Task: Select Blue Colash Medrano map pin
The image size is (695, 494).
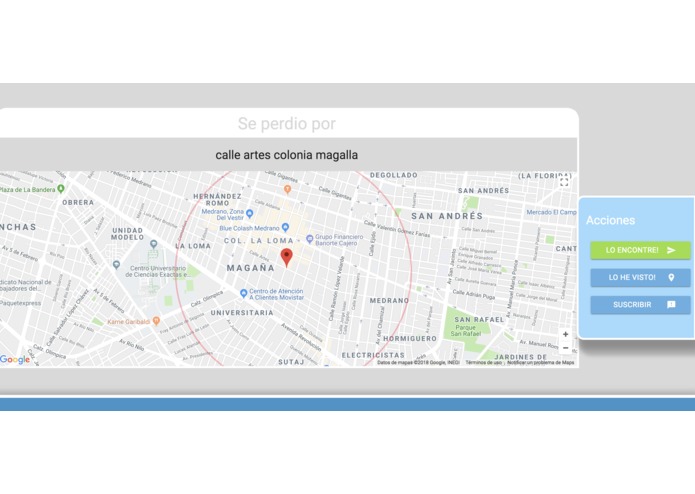Action: (x=285, y=228)
